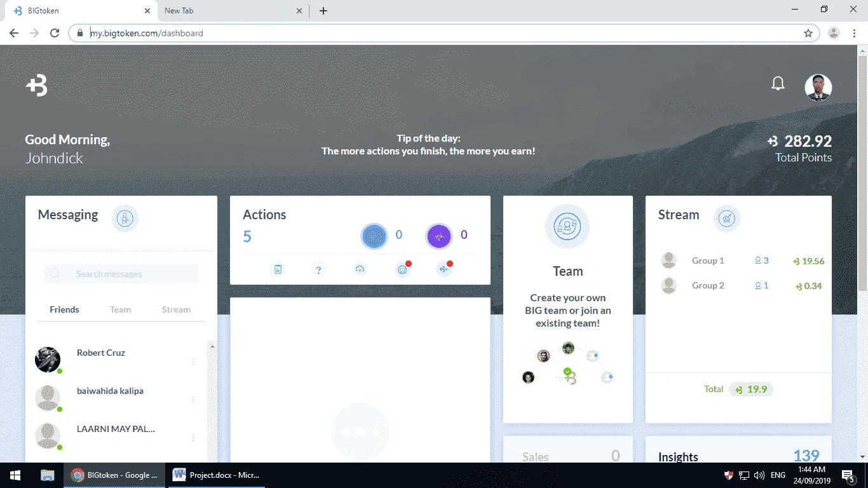Image resolution: width=868 pixels, height=488 pixels.
Task: Go forward in the browser
Action: click(x=34, y=33)
